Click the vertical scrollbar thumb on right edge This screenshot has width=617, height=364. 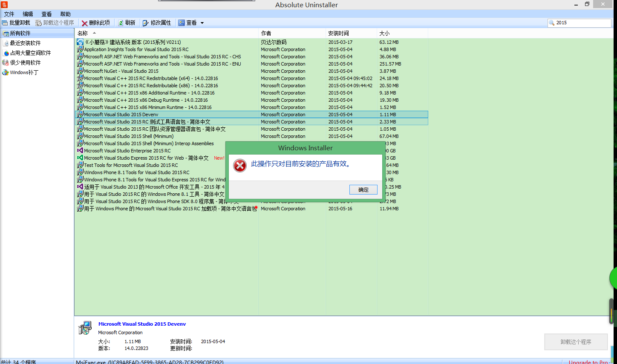pos(611,312)
